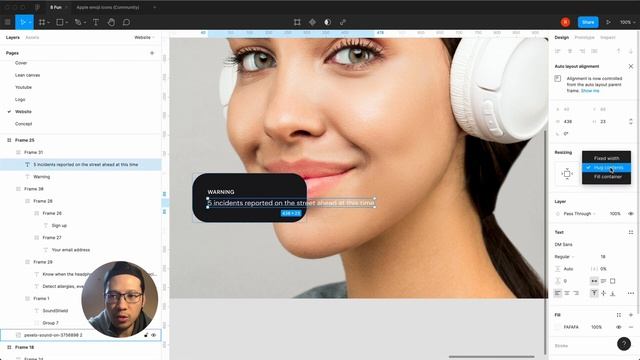
Task: Toggle auto height text resizing
Action: click(x=603, y=281)
